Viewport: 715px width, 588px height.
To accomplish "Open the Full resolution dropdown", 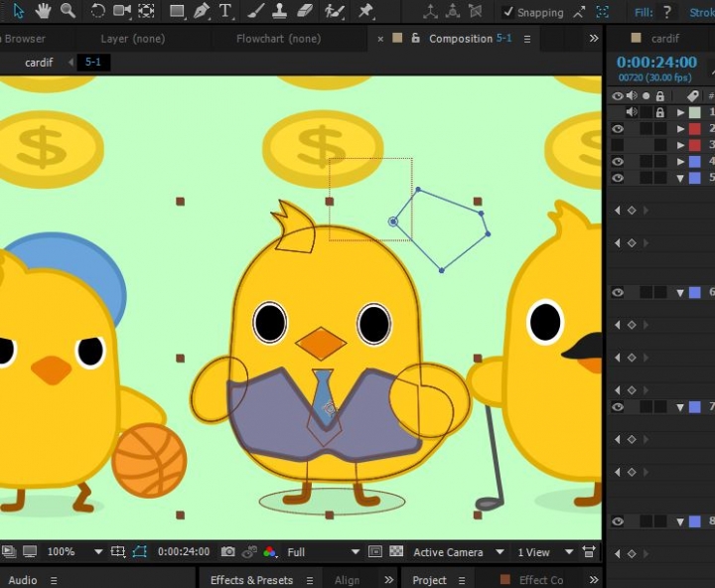I will click(323, 552).
